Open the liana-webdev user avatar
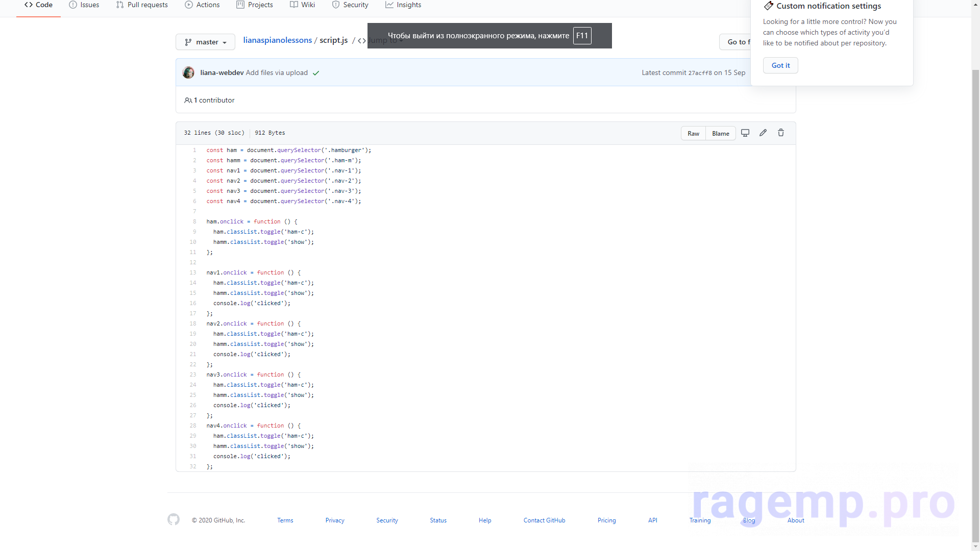Image resolution: width=980 pixels, height=551 pixels. click(x=188, y=72)
